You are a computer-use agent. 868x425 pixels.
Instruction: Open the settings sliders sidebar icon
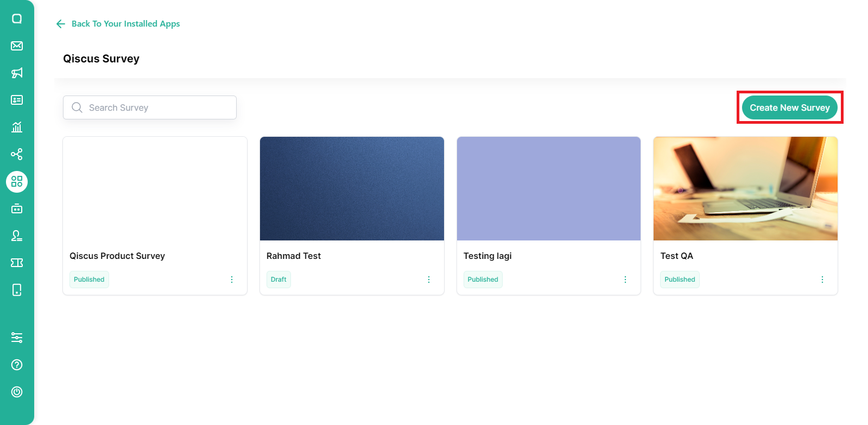17,338
